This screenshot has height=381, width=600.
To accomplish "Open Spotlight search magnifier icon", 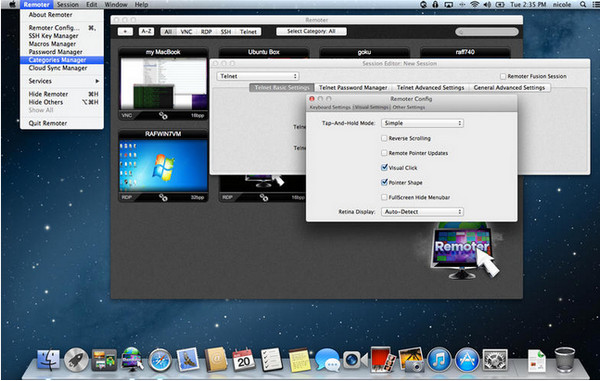I will point(583,5).
